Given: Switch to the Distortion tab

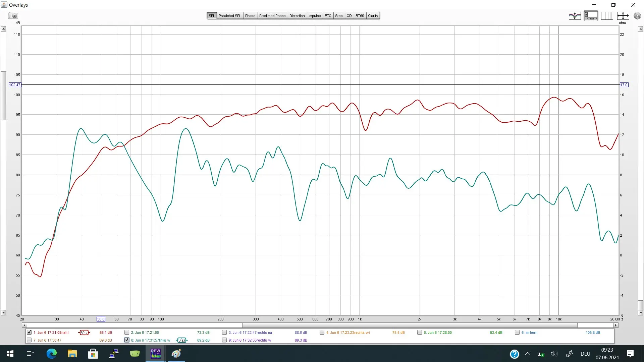Looking at the screenshot, I should pos(297,16).
